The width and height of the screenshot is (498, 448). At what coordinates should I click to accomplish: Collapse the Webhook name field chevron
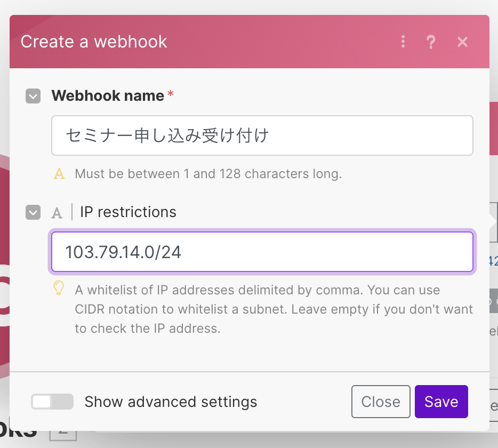coord(33,96)
